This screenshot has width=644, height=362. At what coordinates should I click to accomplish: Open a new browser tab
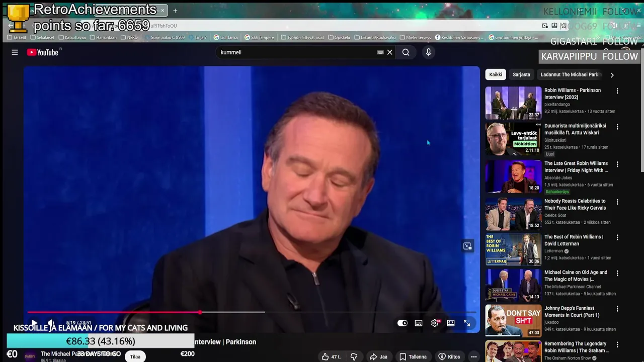point(175,10)
